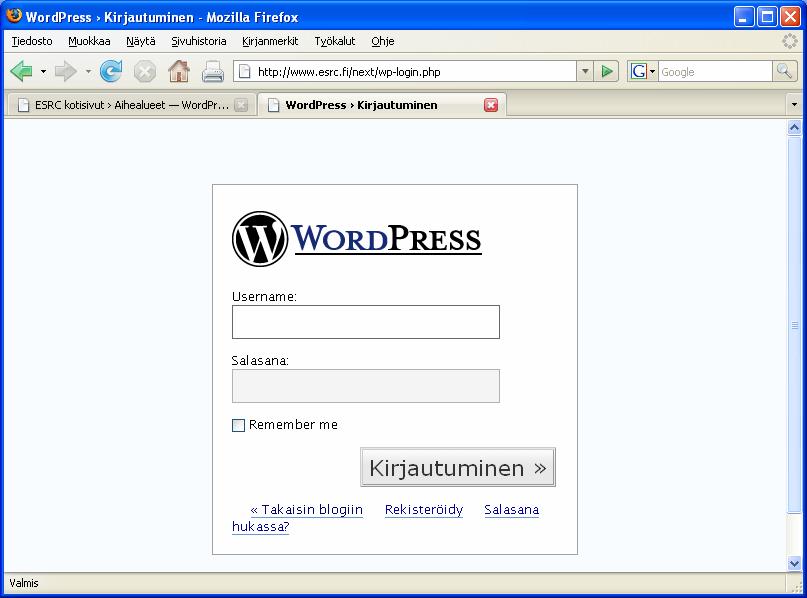
Task: Click the Stop loading icon
Action: click(145, 72)
